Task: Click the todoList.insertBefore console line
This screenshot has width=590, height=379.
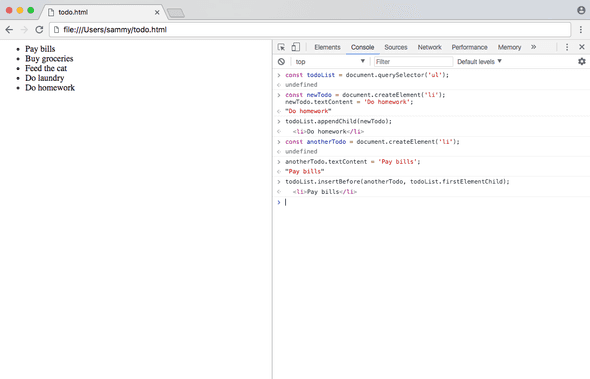Action: [397, 181]
